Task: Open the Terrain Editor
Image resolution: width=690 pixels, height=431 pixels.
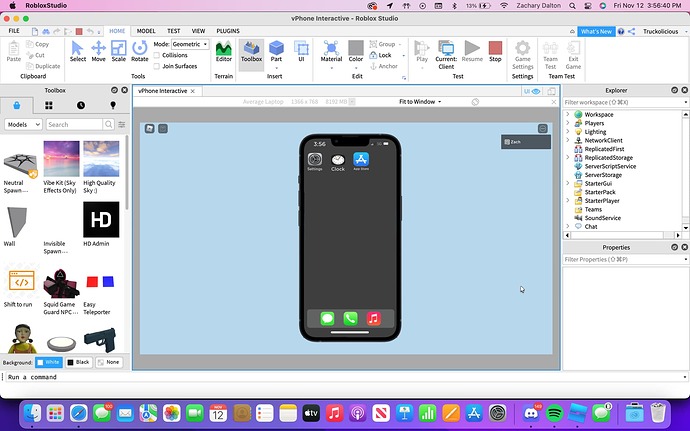Action: 224,52
